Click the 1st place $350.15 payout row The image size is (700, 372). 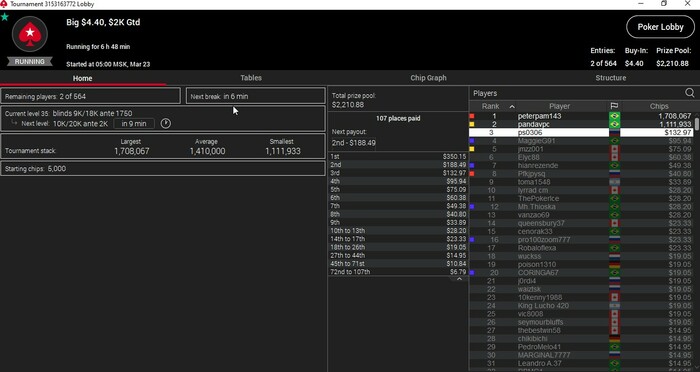coord(398,157)
